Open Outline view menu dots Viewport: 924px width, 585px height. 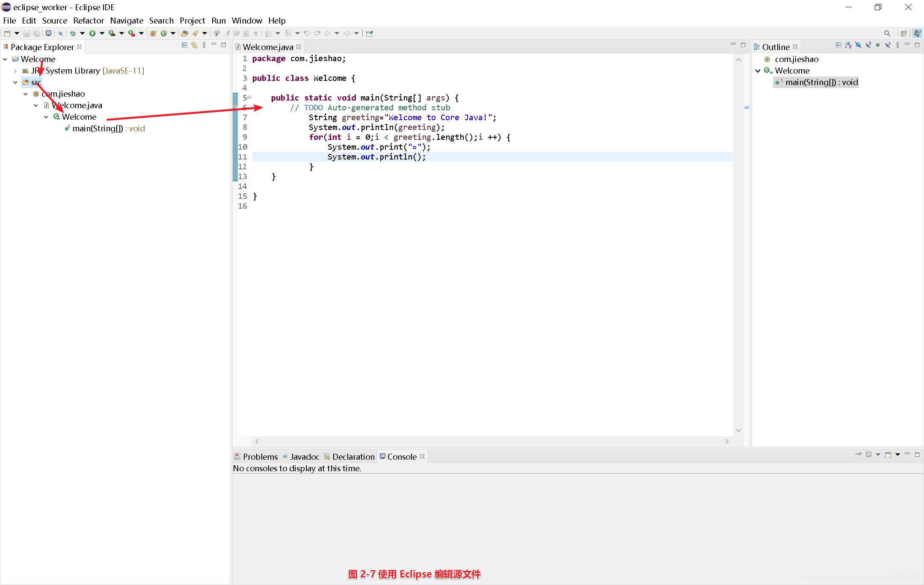tap(897, 45)
